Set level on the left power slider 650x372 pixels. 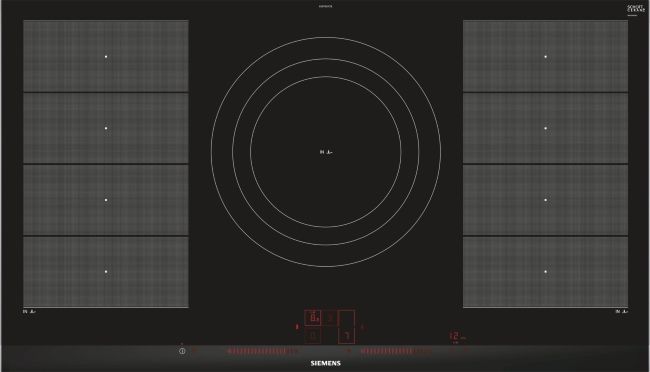tap(262, 351)
